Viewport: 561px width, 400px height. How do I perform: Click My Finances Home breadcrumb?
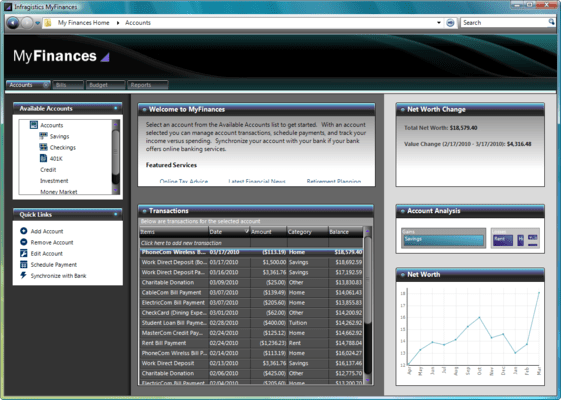click(x=83, y=23)
